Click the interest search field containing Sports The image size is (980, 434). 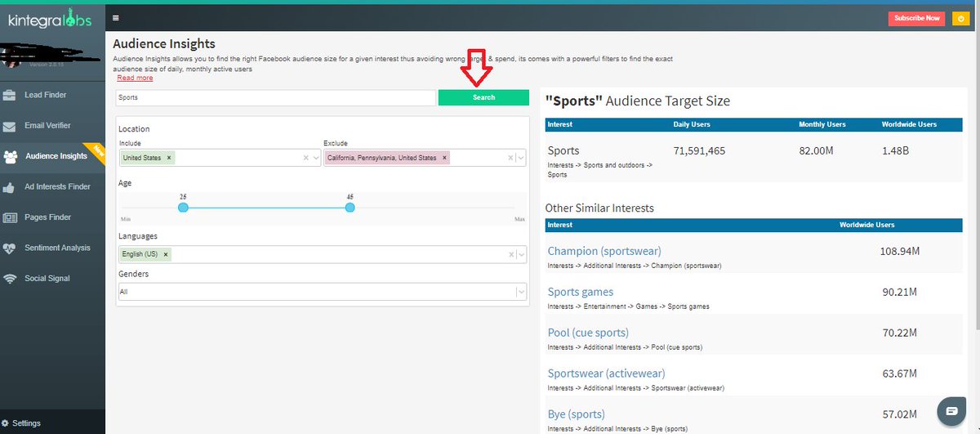[275, 97]
